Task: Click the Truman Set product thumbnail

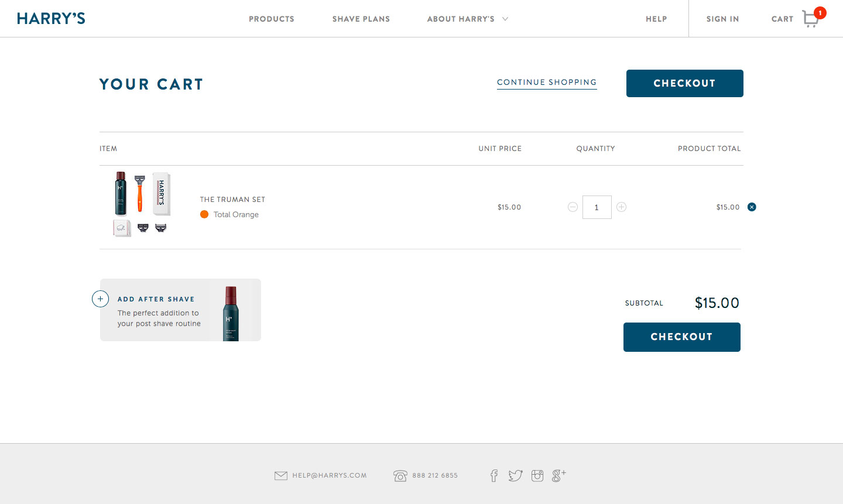Action: pyautogui.click(x=141, y=204)
